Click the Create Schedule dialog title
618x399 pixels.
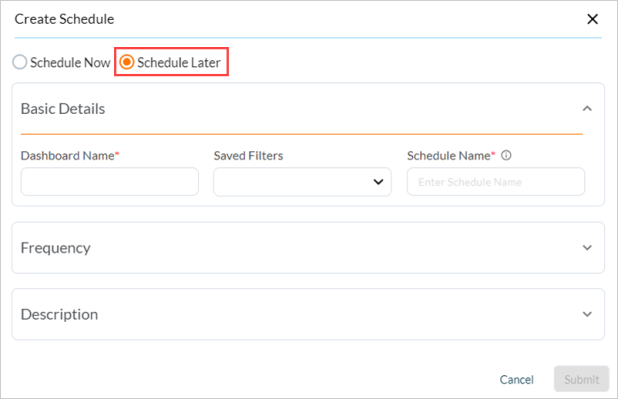coord(64,19)
